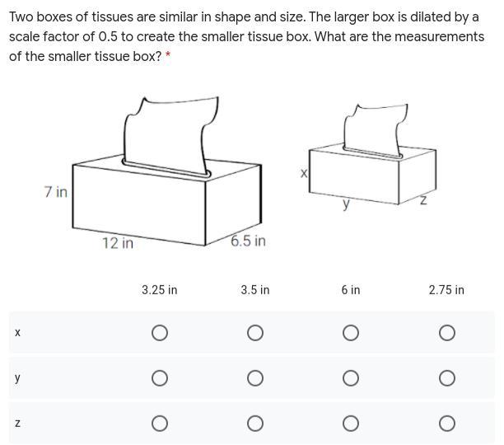Click the 7 in dimension label

click(56, 192)
